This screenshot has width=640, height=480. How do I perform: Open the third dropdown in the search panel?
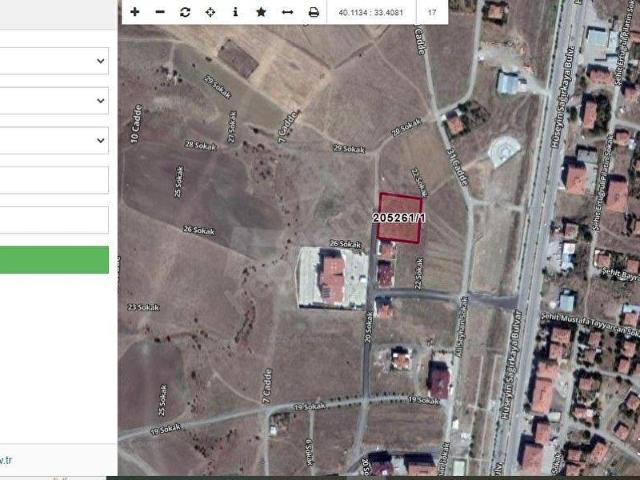click(x=54, y=140)
